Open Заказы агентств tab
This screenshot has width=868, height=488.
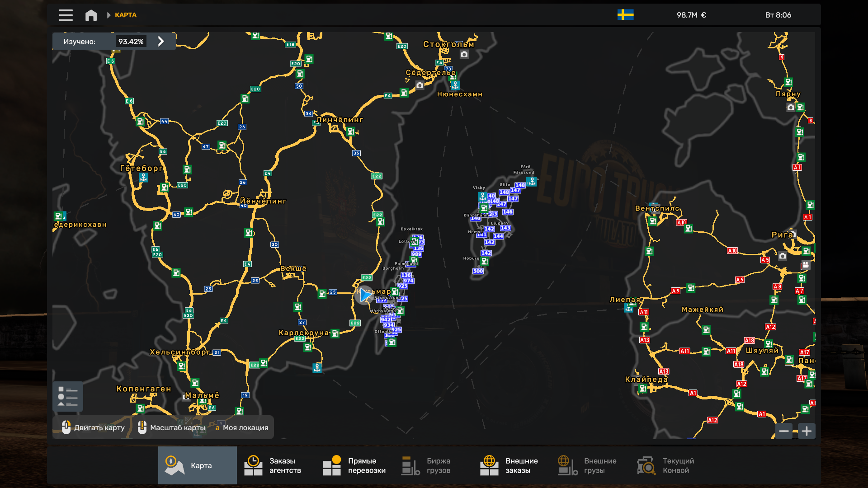click(276, 465)
